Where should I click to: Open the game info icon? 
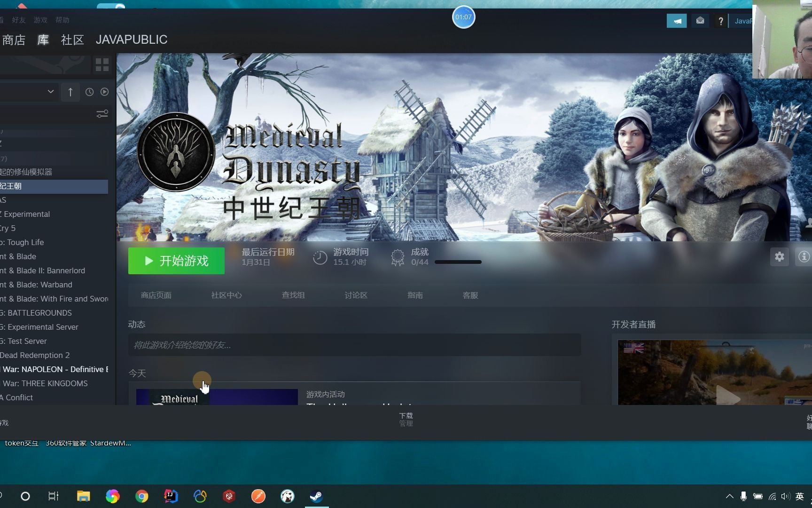804,257
